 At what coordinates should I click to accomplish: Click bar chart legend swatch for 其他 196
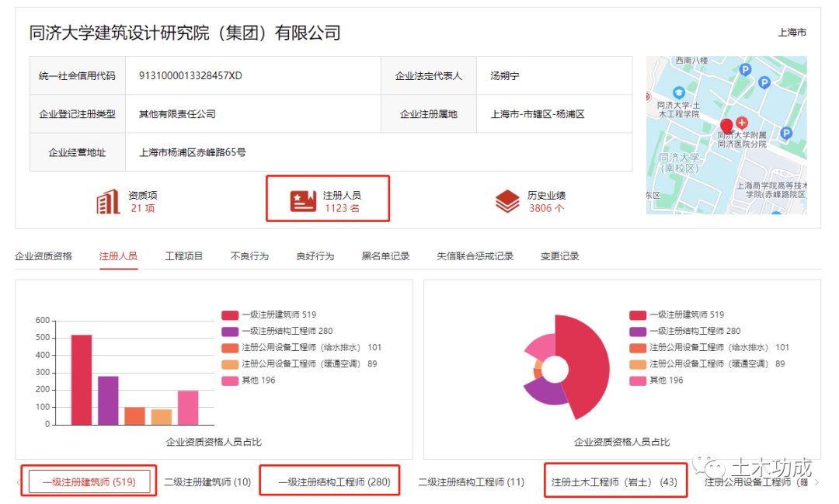229,381
